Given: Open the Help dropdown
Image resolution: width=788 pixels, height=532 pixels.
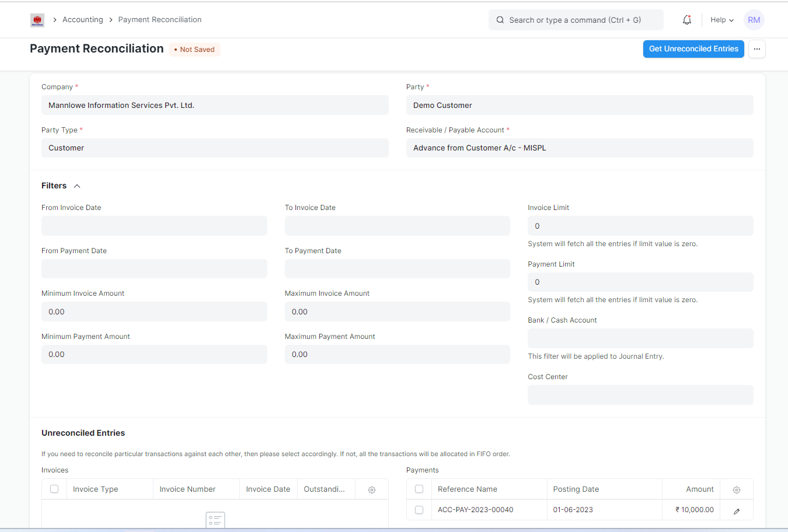Looking at the screenshot, I should point(721,19).
